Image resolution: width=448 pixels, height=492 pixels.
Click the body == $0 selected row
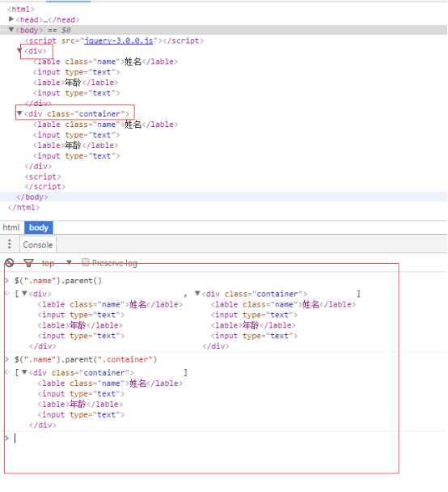click(223, 30)
